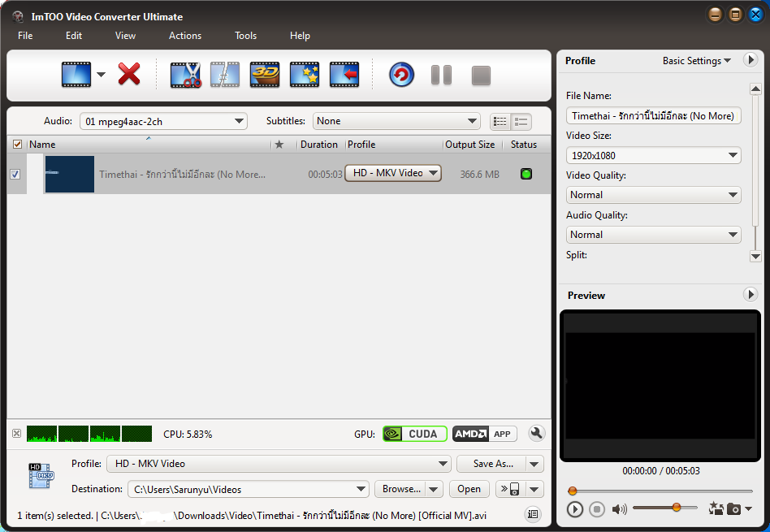Image resolution: width=770 pixels, height=532 pixels.
Task: Click the Open destination button
Action: point(469,489)
